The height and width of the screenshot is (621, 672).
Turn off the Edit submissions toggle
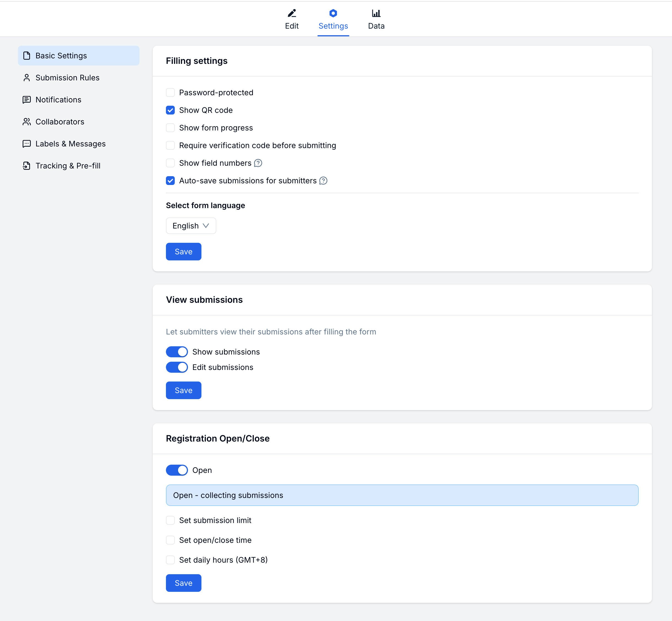[x=177, y=367]
